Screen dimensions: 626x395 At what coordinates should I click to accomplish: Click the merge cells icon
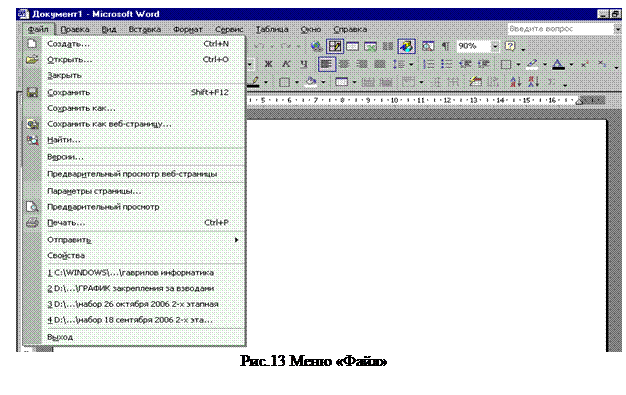tap(368, 82)
